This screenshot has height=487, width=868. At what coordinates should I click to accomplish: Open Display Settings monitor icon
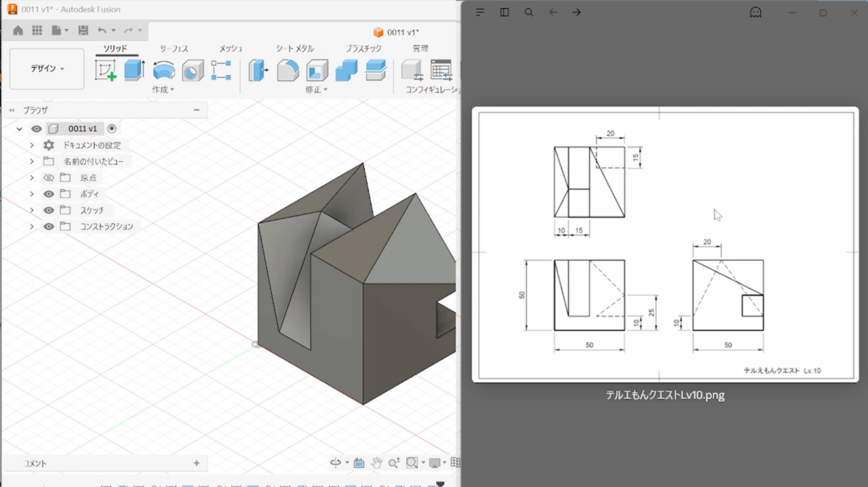pyautogui.click(x=435, y=463)
